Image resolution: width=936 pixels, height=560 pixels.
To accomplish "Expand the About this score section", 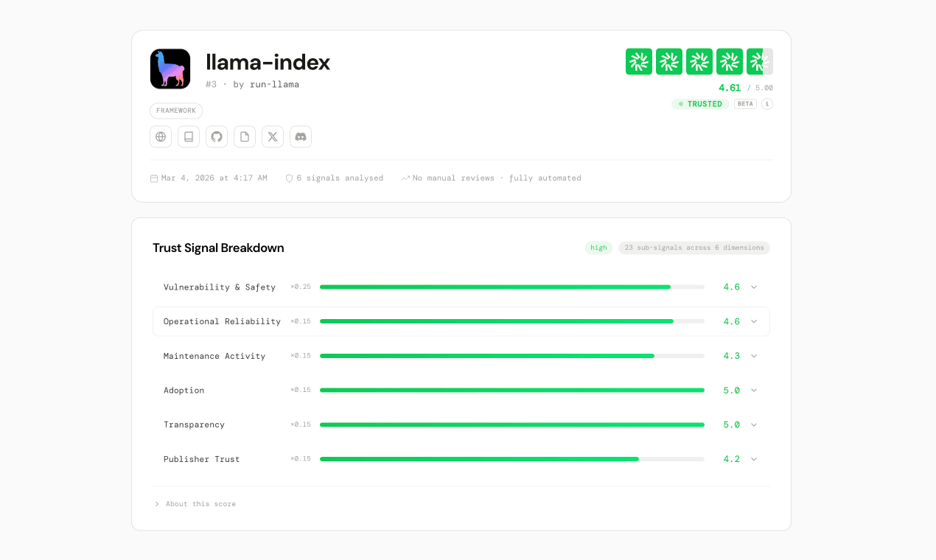I will click(195, 504).
